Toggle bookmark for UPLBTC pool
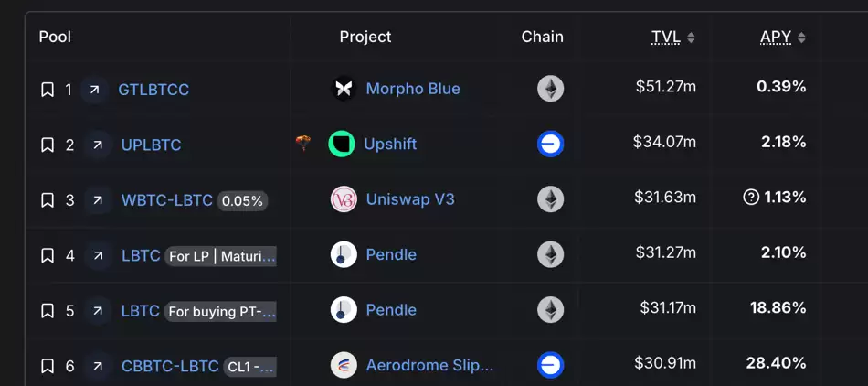This screenshot has height=386, width=868. point(48,145)
